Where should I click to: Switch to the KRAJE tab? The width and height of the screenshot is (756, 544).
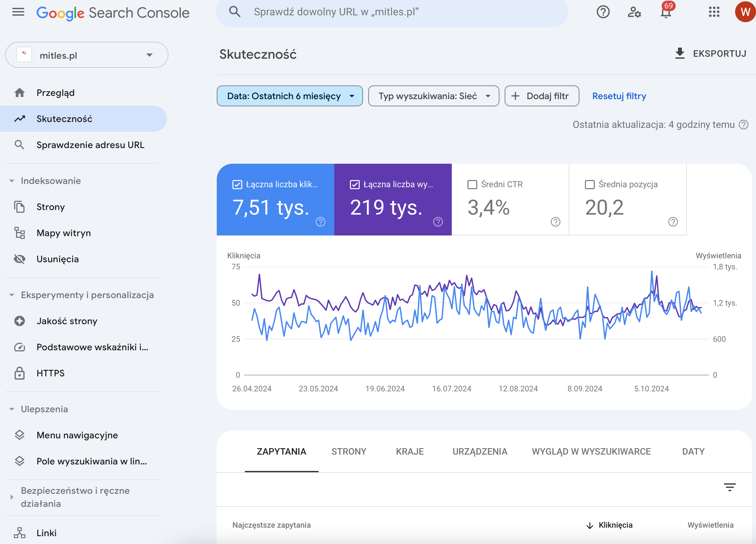pyautogui.click(x=410, y=451)
